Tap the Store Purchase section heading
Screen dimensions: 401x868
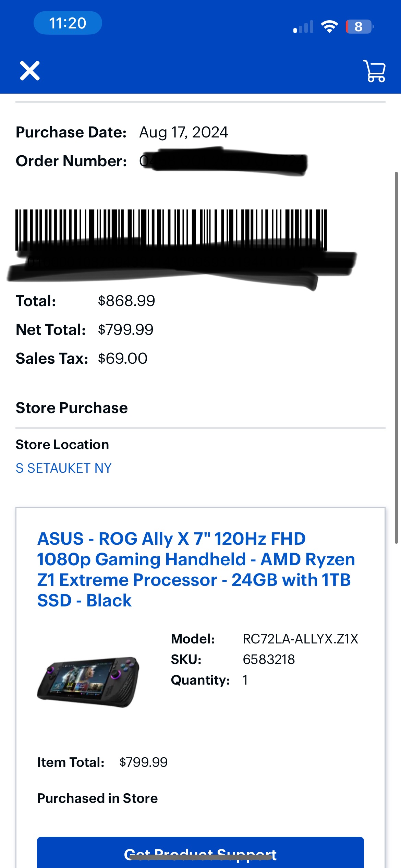pos(72,408)
